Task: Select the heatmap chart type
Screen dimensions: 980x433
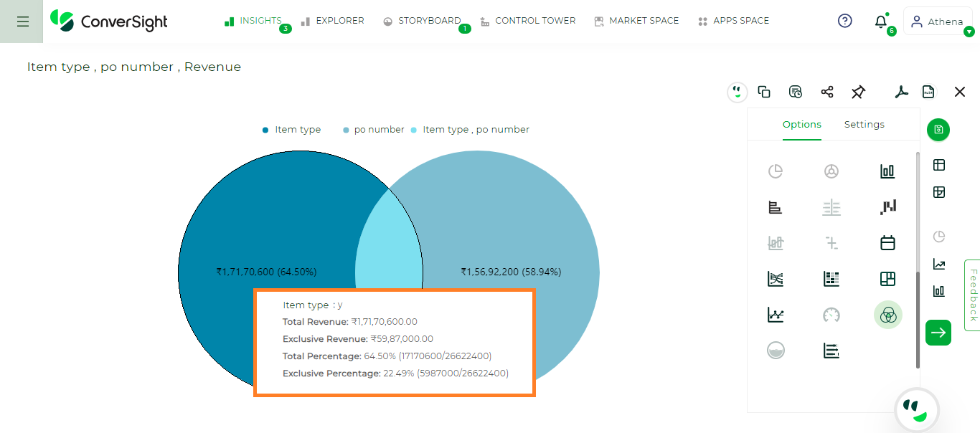Action: tap(831, 279)
